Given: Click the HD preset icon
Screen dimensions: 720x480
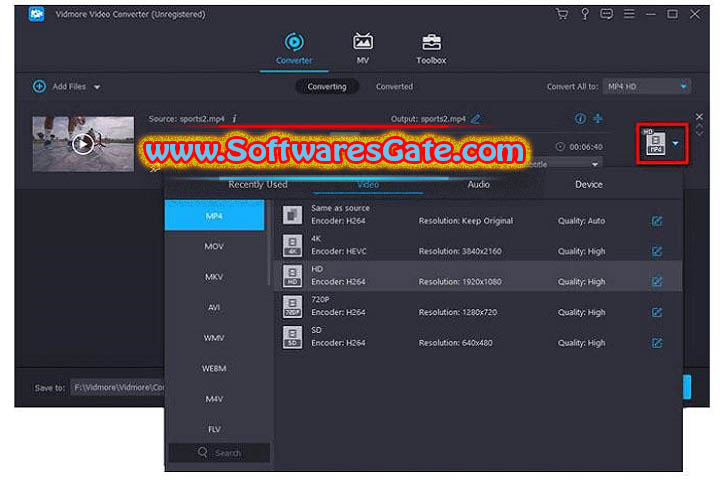Looking at the screenshot, I should click(292, 276).
